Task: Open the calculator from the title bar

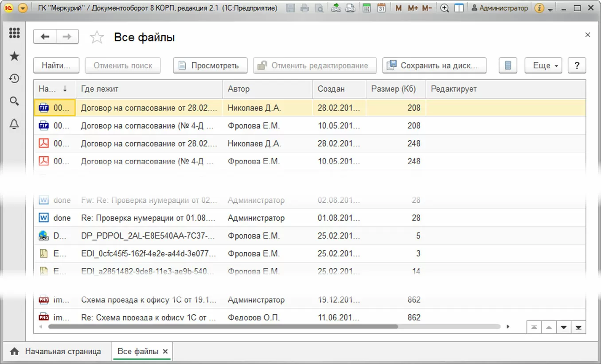Action: (x=367, y=8)
